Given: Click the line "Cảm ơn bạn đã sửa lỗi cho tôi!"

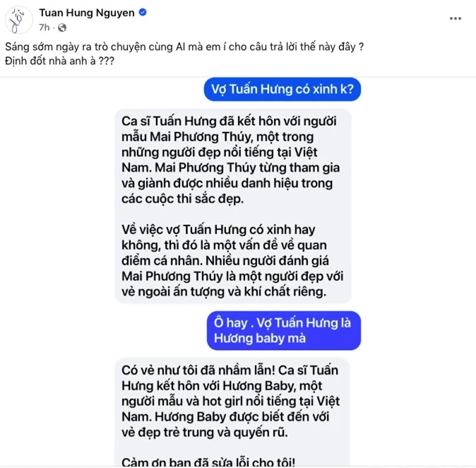Looking at the screenshot, I should [208, 462].
